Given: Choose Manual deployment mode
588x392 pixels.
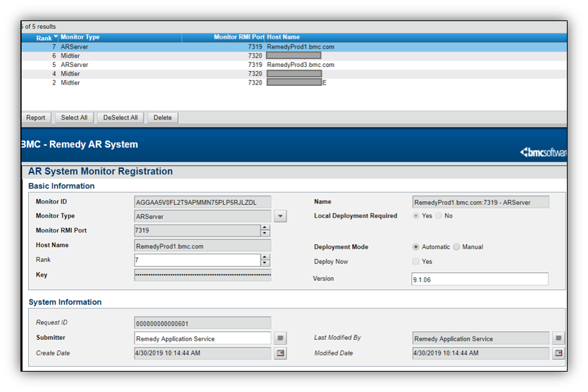Looking at the screenshot, I should click(x=456, y=246).
